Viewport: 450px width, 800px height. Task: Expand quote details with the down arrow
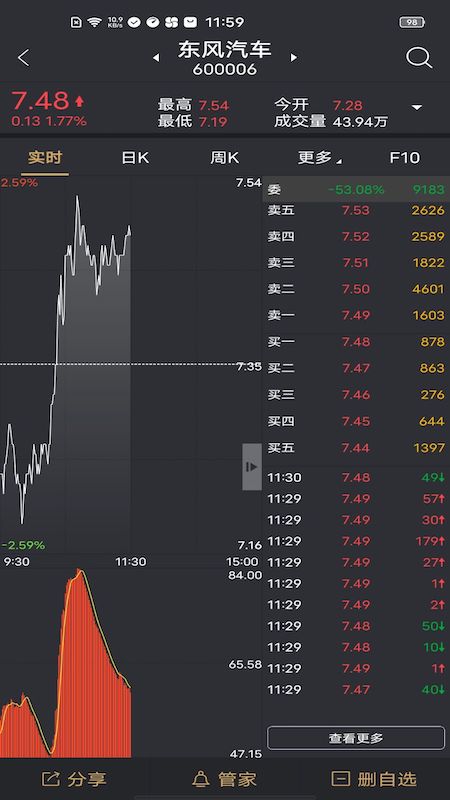(417, 107)
